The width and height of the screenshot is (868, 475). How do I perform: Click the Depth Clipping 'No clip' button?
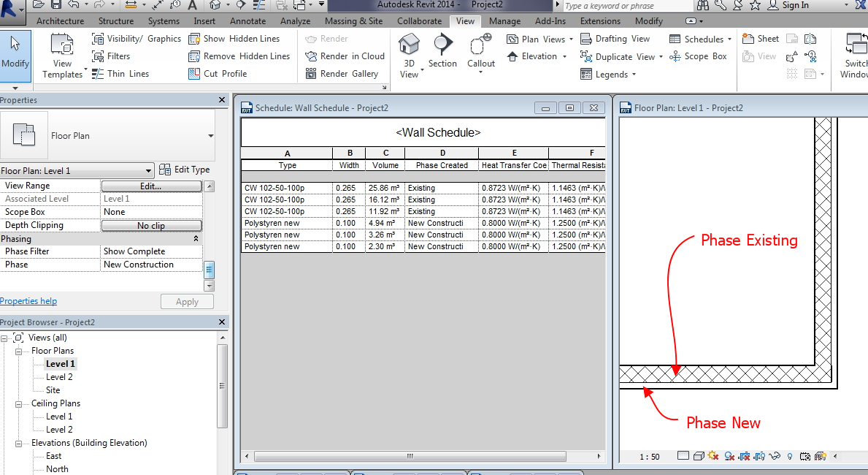151,226
